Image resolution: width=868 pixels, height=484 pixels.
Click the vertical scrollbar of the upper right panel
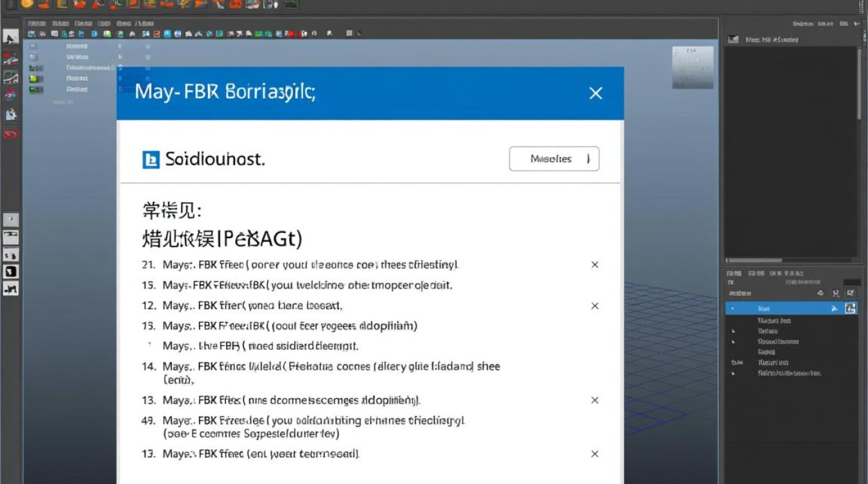(860, 83)
